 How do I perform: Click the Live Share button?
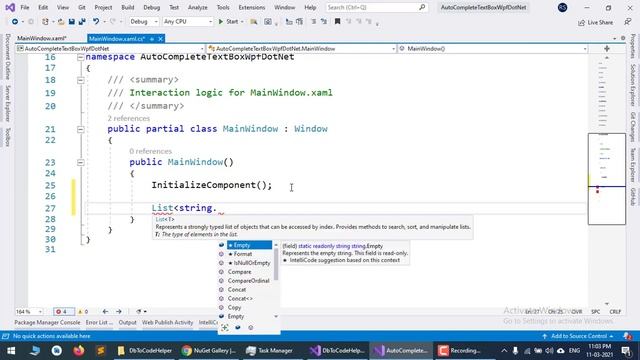[x=596, y=22]
